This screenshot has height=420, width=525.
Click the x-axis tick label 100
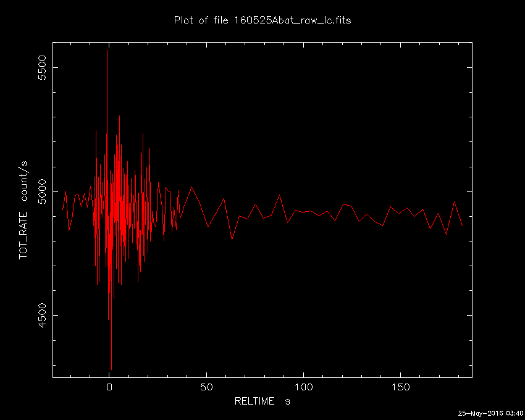(x=303, y=387)
